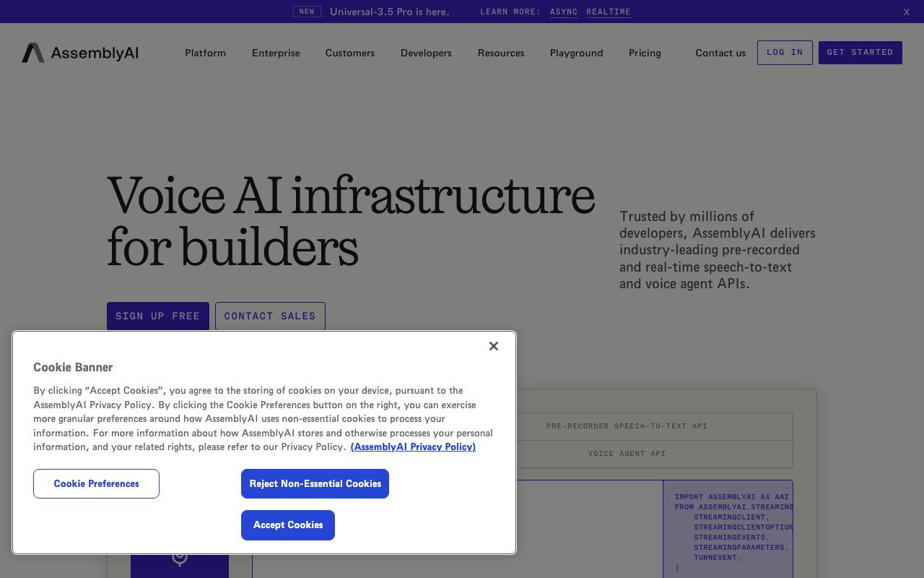Open the REALTIME learn more link
The height and width of the screenshot is (578, 924).
609,12
